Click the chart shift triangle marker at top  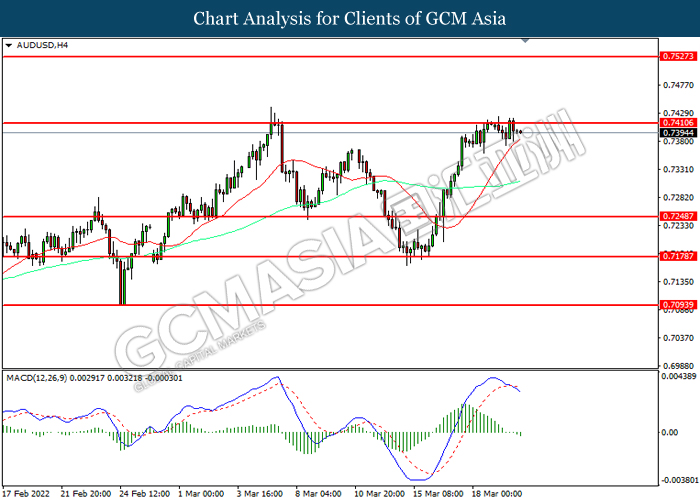[525, 41]
